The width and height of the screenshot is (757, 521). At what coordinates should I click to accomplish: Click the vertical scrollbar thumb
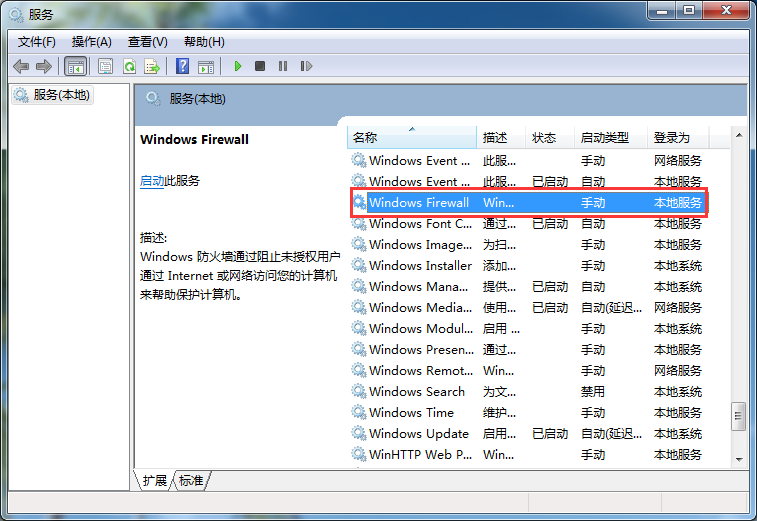(738, 415)
